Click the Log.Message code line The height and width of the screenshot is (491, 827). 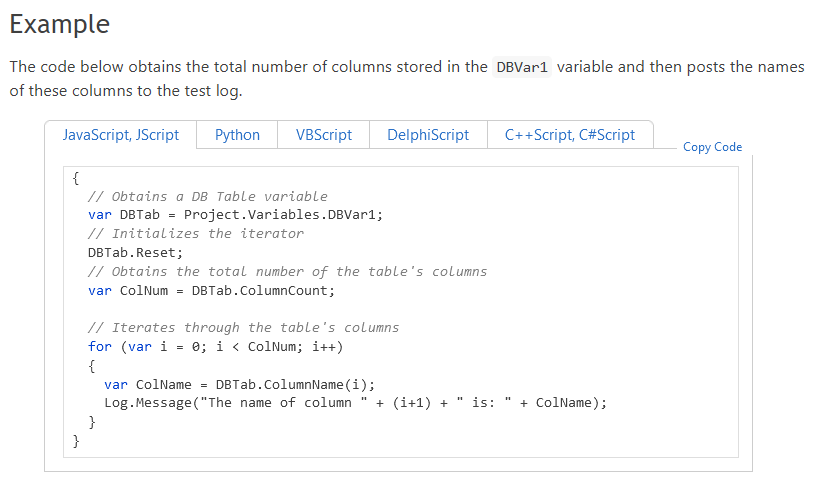coord(355,403)
